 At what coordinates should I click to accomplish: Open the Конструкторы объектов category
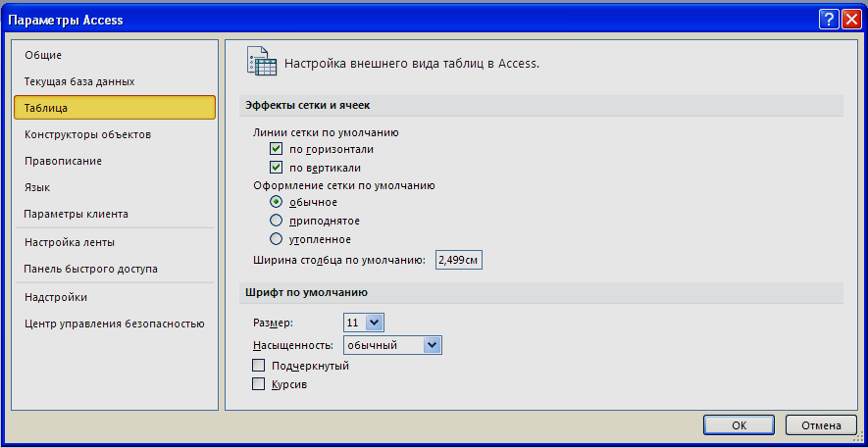coord(115,134)
